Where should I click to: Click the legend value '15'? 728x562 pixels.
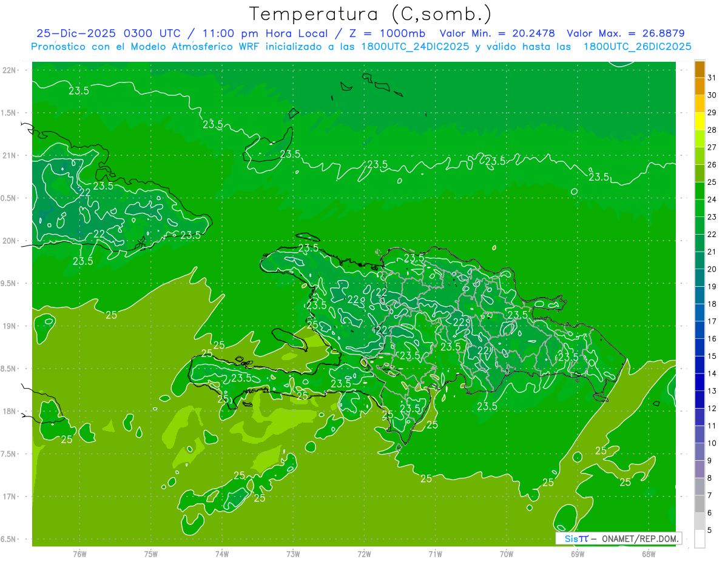click(712, 356)
